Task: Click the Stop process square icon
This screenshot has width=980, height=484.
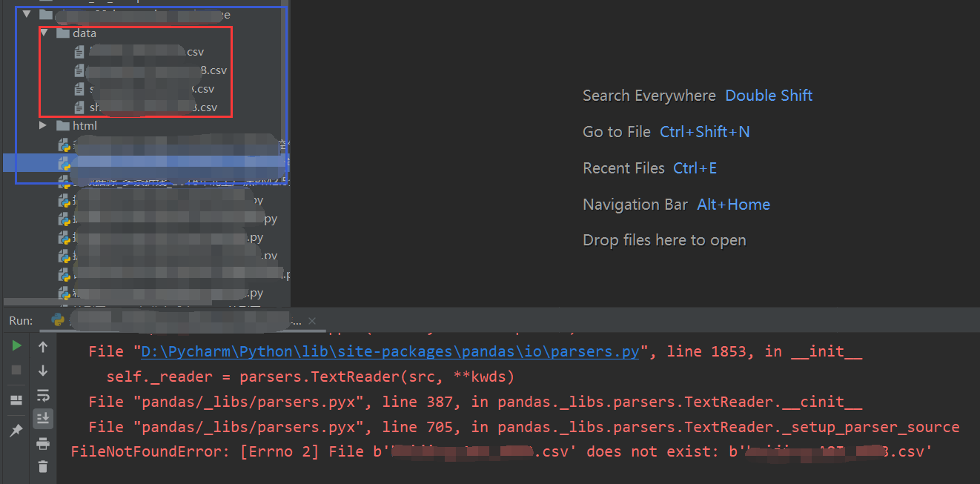Action: click(x=16, y=370)
